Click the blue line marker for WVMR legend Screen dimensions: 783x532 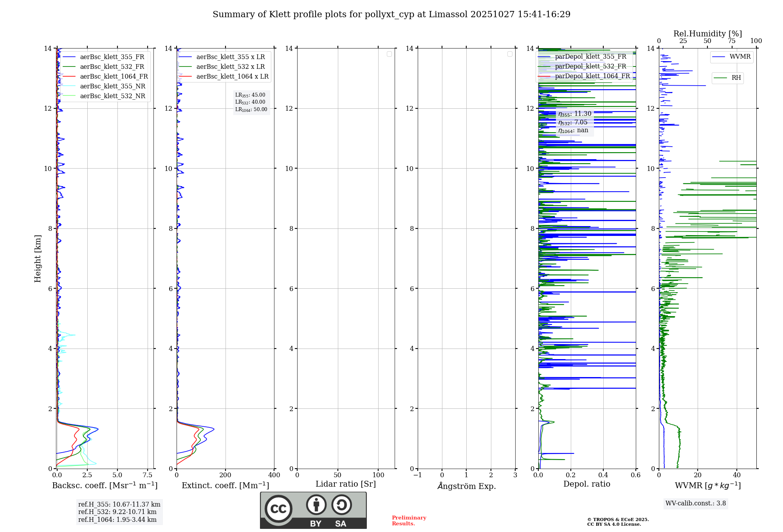click(x=719, y=57)
